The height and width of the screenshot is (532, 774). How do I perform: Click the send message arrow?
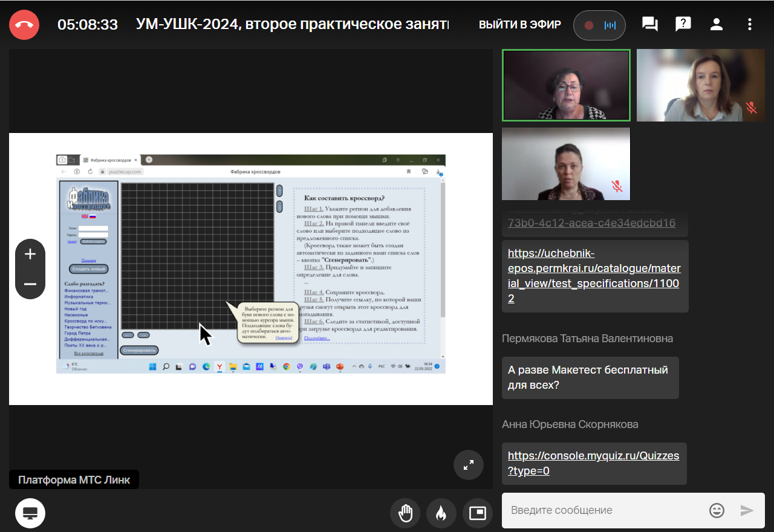click(747, 510)
